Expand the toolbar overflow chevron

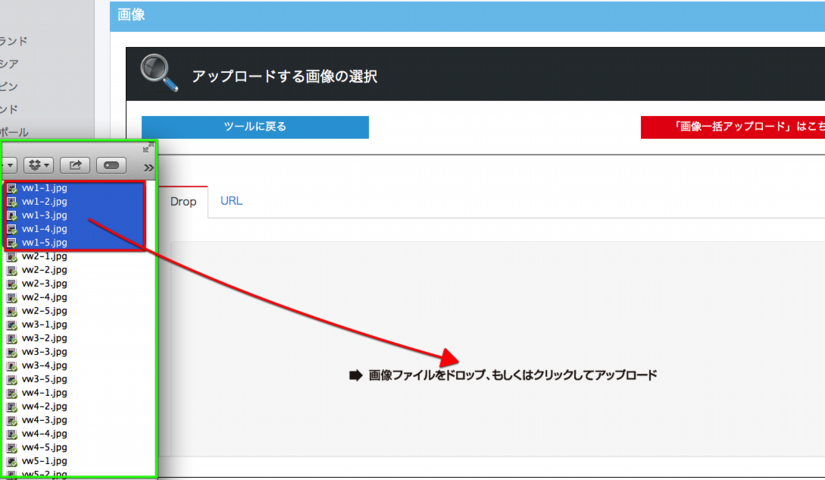149,165
